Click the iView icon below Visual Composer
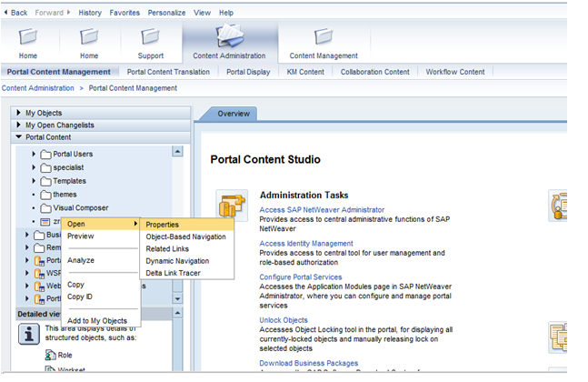This screenshot has width=588, height=382. [45, 222]
